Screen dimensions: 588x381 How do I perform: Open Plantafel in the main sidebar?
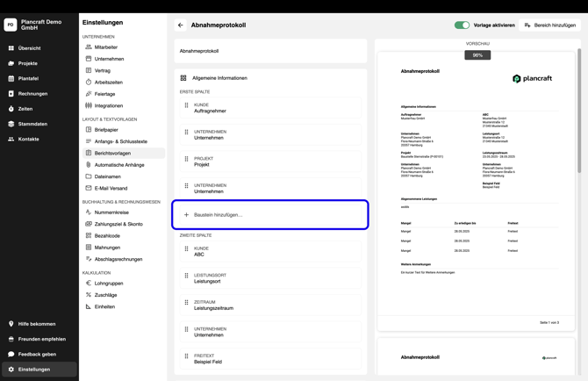pyautogui.click(x=39, y=78)
